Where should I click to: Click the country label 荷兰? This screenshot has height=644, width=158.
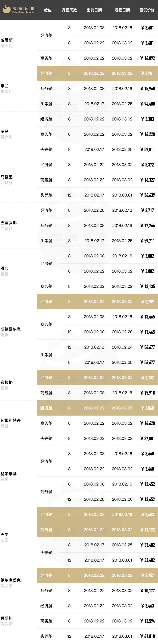click(x=5, y=426)
